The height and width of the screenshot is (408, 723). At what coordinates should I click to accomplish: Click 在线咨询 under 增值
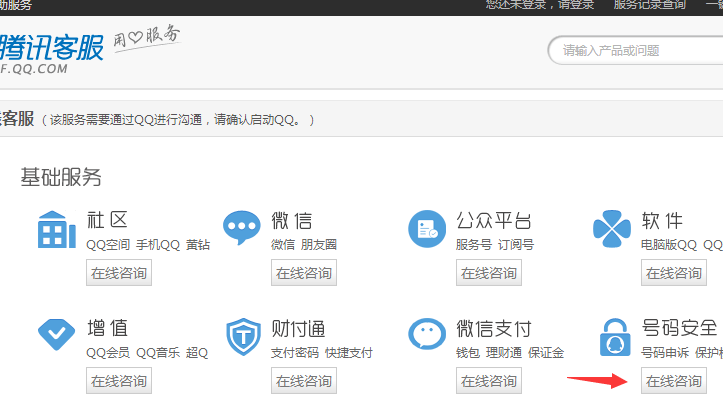119,381
